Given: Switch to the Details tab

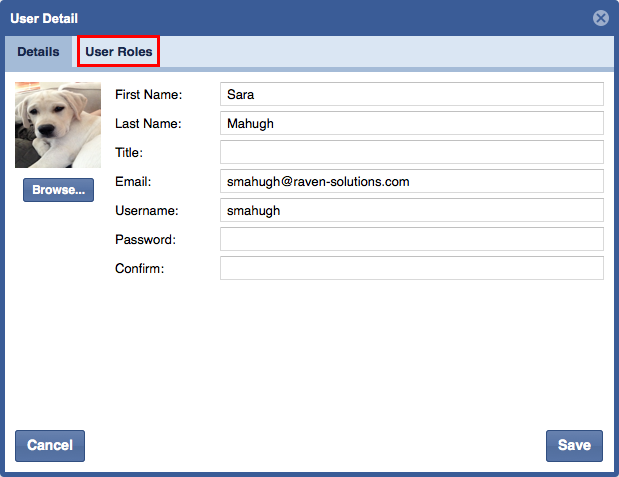Looking at the screenshot, I should [x=38, y=52].
